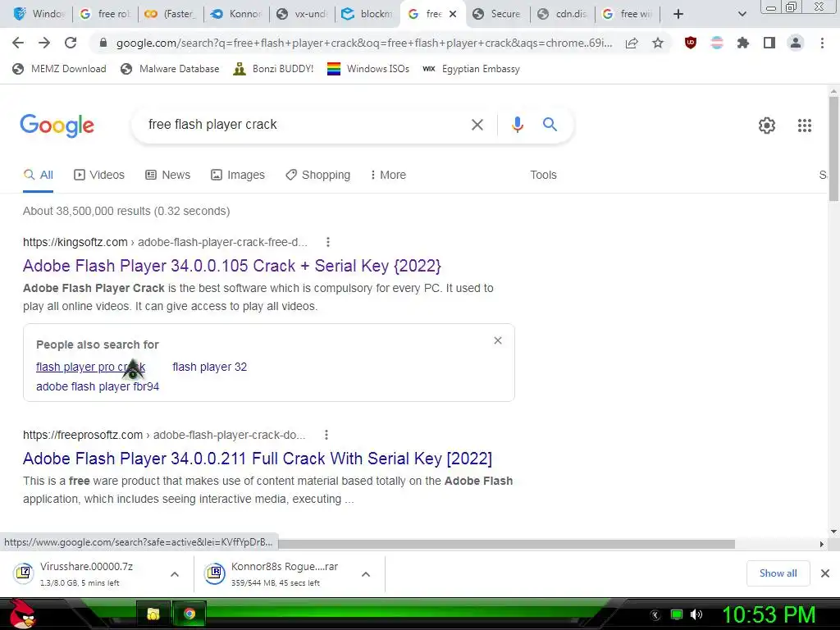Open Konnor88s Rogue rar download options arrow
840x630 pixels.
pos(366,574)
